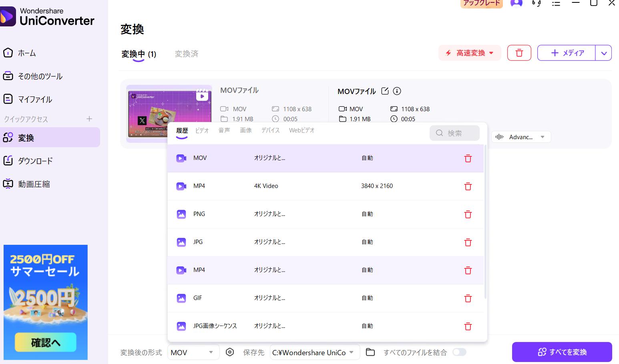Select the 音声 format tab
Image resolution: width=619 pixels, height=364 pixels.
[224, 130]
